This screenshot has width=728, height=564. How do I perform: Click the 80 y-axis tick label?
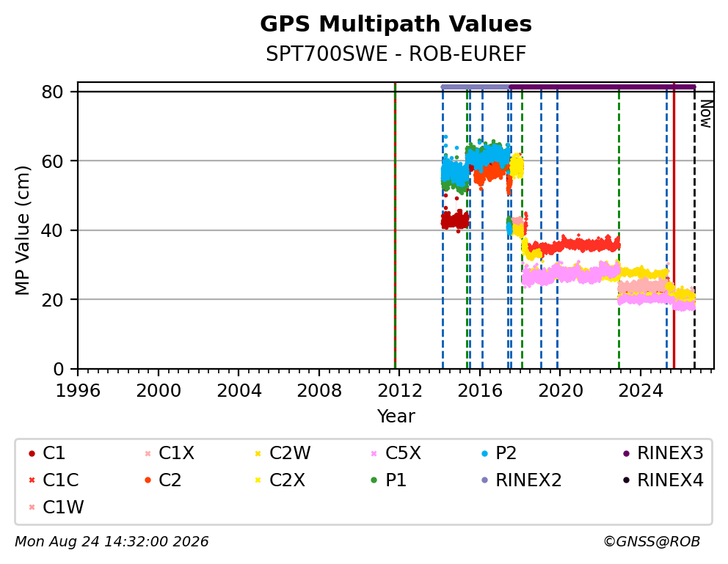[52, 92]
